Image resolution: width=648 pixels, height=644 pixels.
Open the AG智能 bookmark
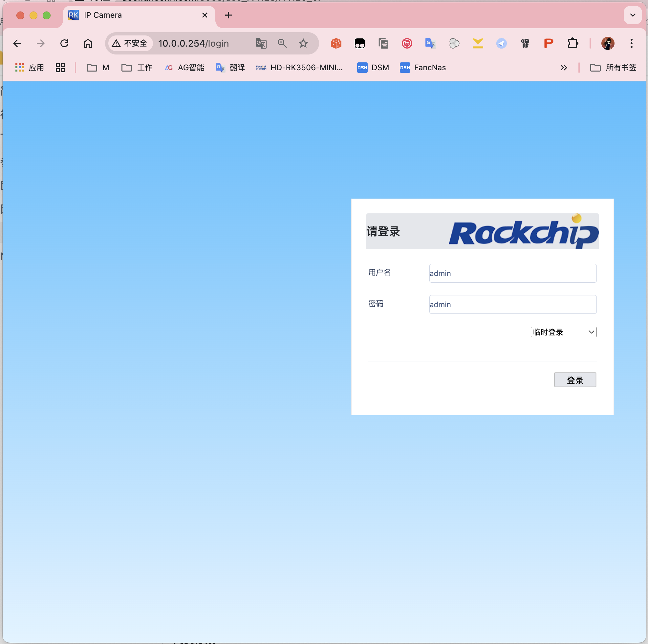point(184,67)
